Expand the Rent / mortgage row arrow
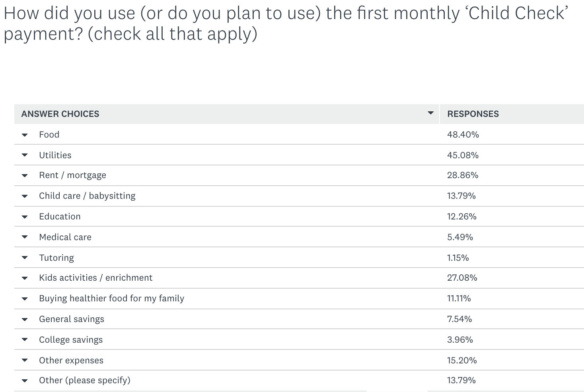The image size is (584, 392). click(25, 175)
